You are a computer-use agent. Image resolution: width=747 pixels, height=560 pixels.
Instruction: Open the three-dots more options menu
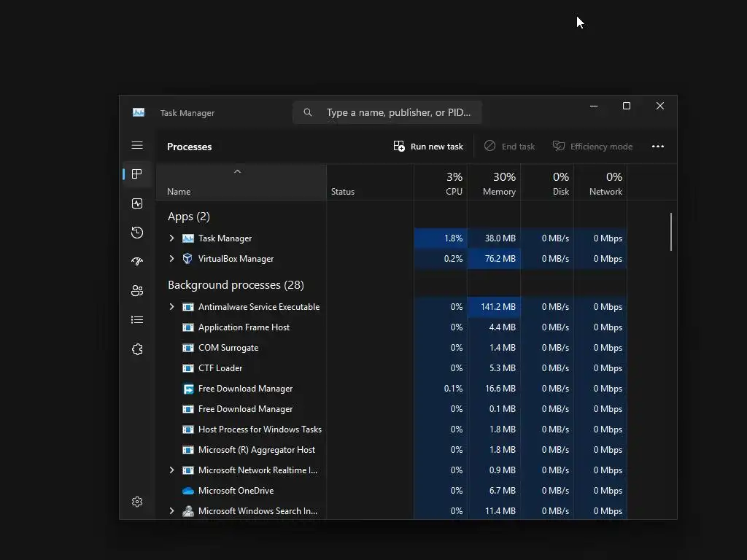coord(658,146)
